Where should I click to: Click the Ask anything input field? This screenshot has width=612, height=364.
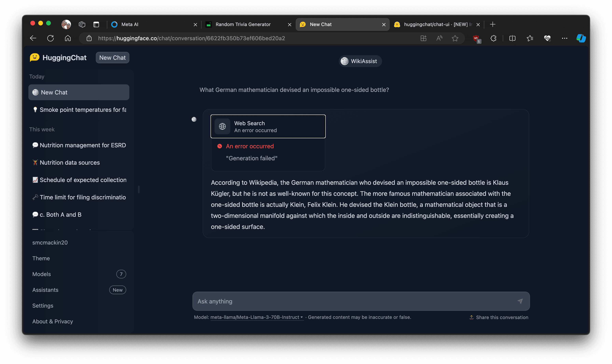[x=361, y=301]
